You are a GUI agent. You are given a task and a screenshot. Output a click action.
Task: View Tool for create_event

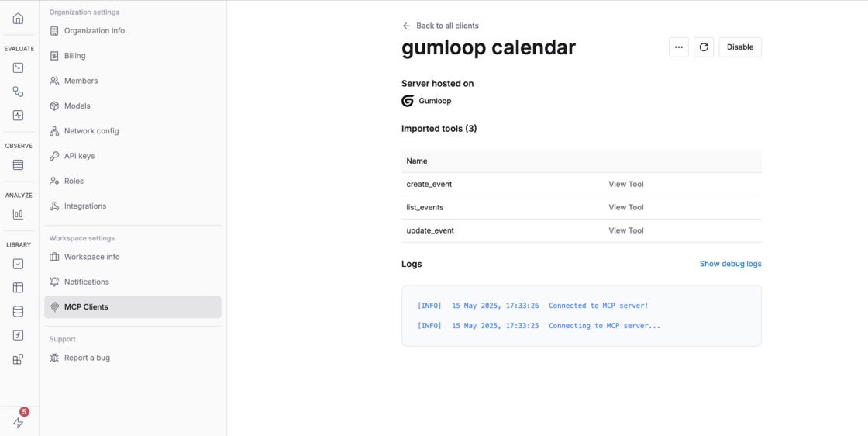(626, 184)
